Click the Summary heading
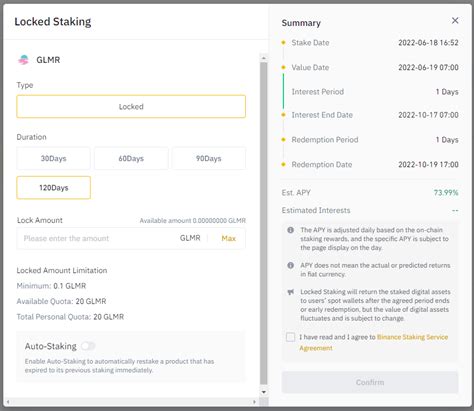The image size is (474, 411). (301, 23)
